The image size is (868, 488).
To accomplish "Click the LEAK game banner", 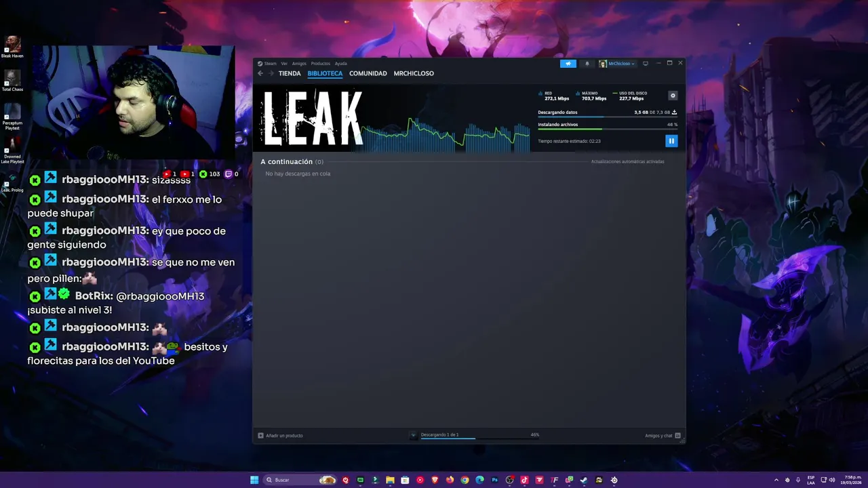I will [313, 118].
